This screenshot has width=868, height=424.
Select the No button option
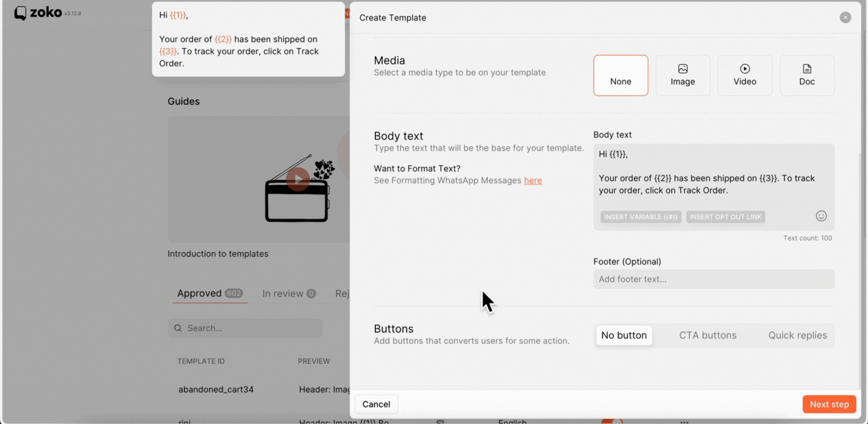(x=624, y=335)
